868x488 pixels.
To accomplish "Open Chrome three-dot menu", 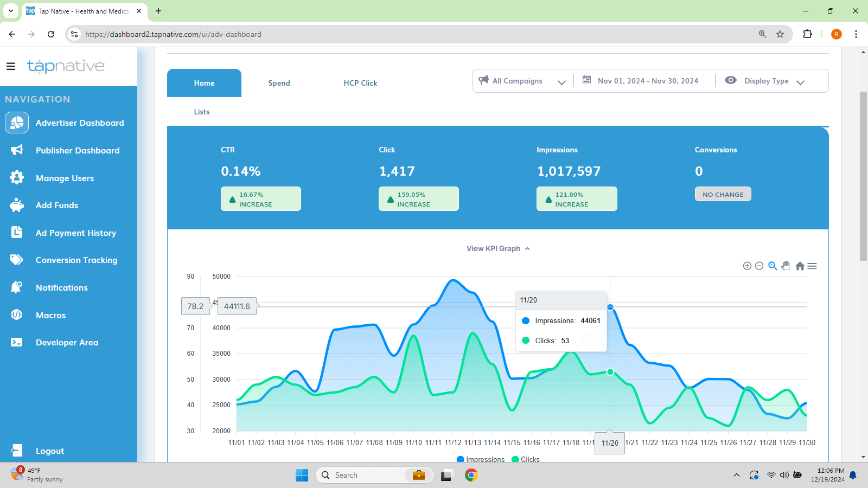I will [x=856, y=34].
